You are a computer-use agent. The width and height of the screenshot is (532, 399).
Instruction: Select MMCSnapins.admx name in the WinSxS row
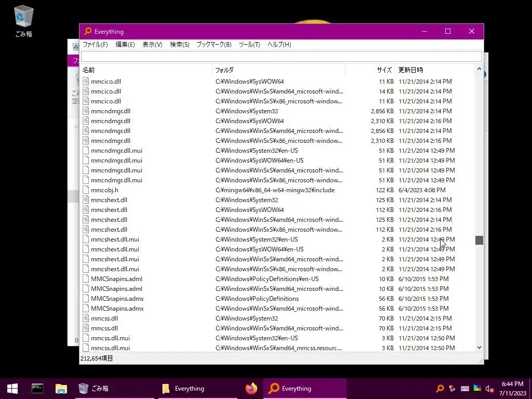coord(117,309)
